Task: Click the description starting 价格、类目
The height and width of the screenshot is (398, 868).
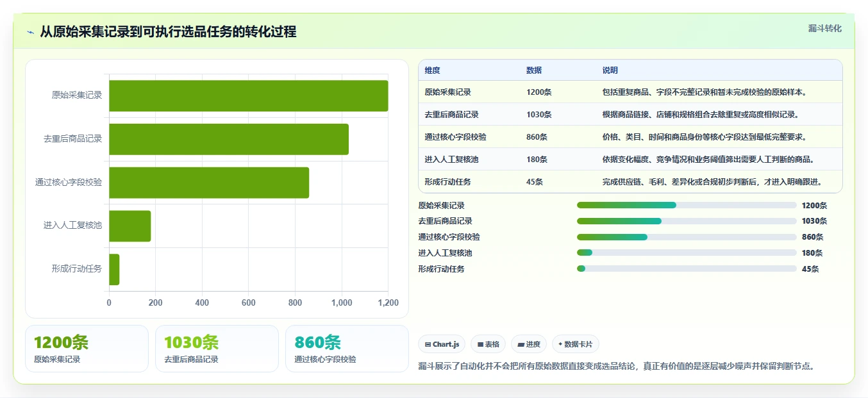Action: coord(705,137)
